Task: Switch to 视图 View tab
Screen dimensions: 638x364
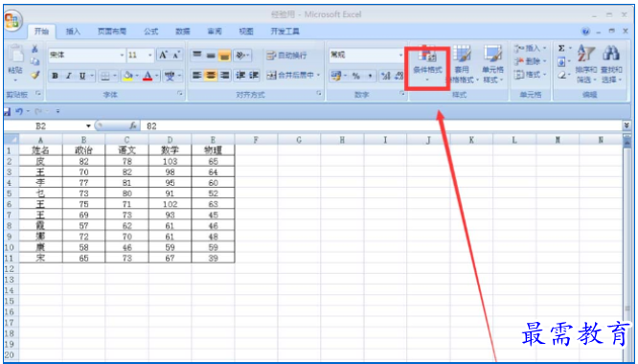Action: (x=246, y=32)
